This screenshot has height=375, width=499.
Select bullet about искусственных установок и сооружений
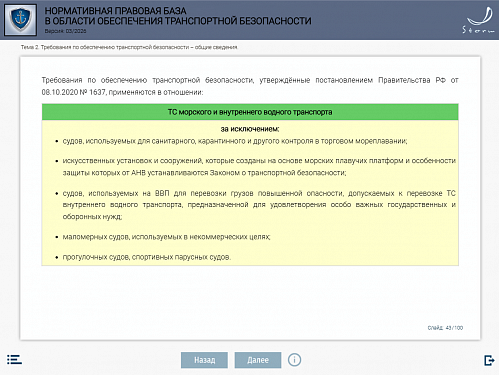pos(259,167)
